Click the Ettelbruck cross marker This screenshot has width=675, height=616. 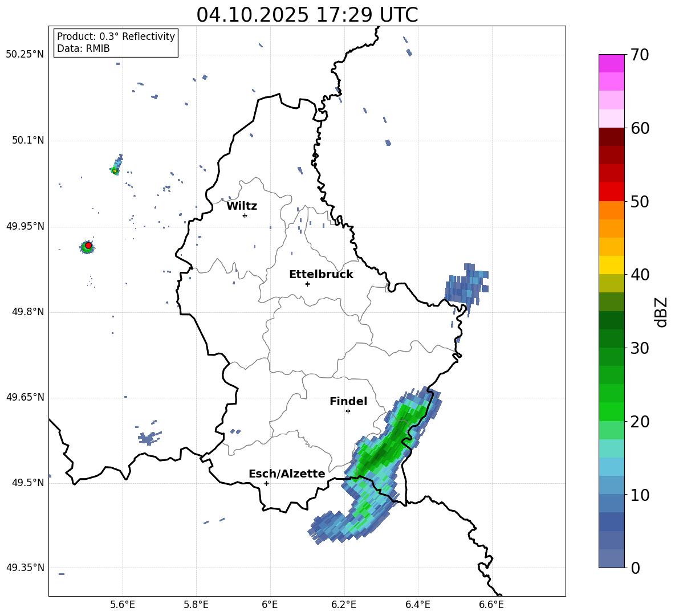pyautogui.click(x=307, y=284)
